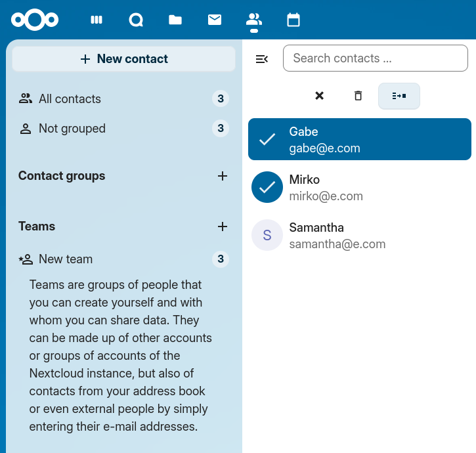Delete selected contacts with trash icon
The image size is (476, 453).
[358, 96]
